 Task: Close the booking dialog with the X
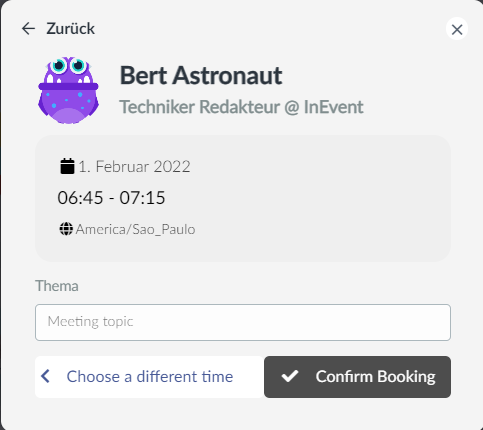click(457, 29)
